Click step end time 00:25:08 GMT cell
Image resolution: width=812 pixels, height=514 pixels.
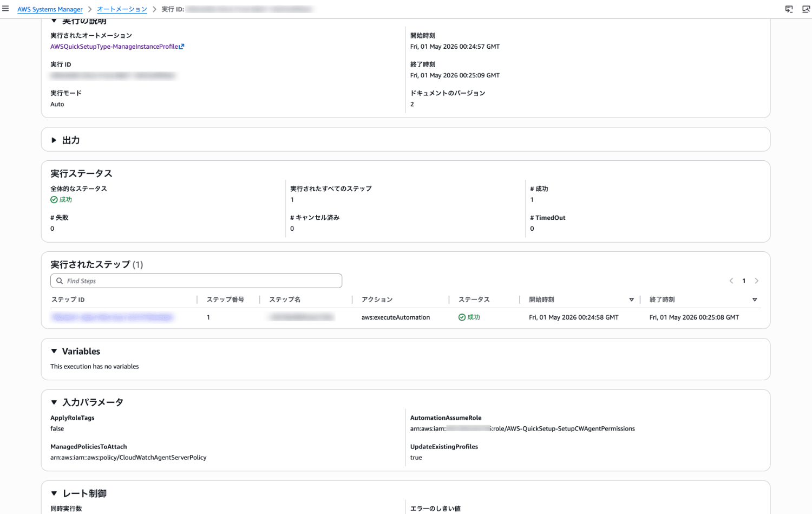click(694, 317)
